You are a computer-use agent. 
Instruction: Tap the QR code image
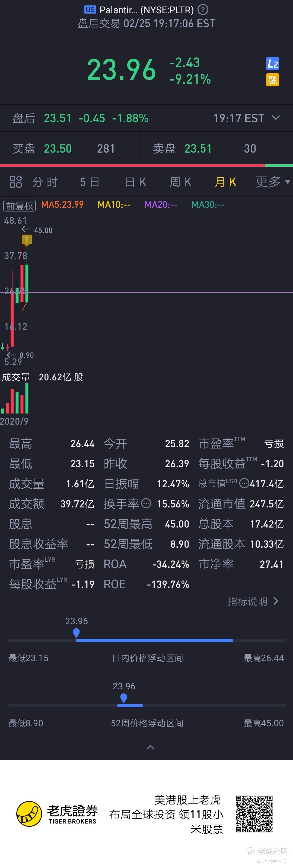point(254,814)
